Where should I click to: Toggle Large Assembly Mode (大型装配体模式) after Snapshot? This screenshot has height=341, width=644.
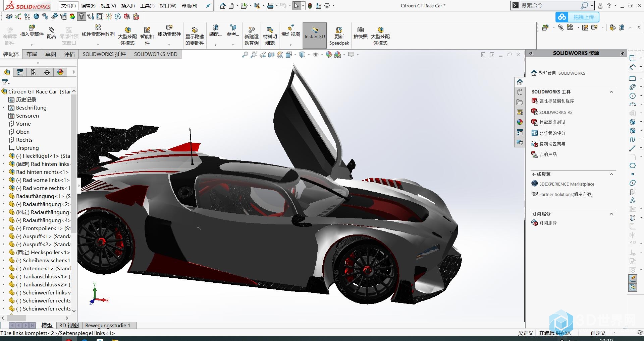click(x=380, y=36)
